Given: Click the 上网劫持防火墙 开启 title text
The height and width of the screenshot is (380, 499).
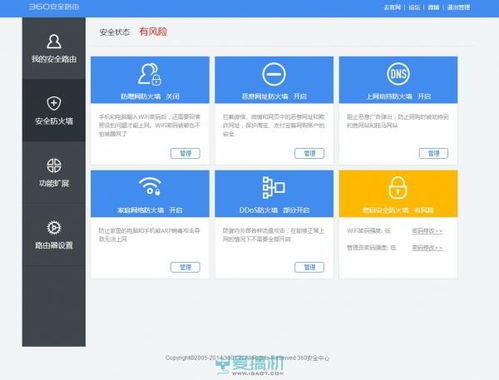Looking at the screenshot, I should click(398, 96).
